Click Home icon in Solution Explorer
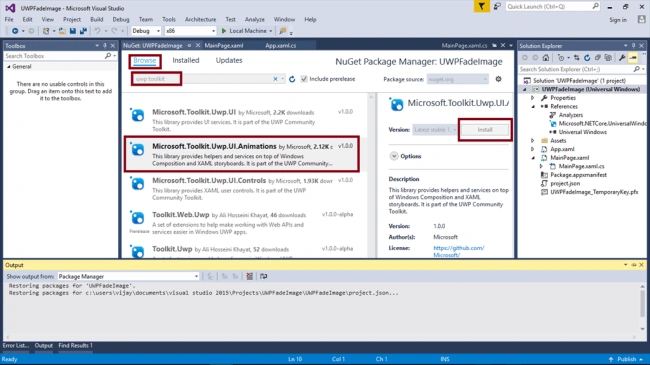Viewport: 650px width, 365px height. click(546, 58)
